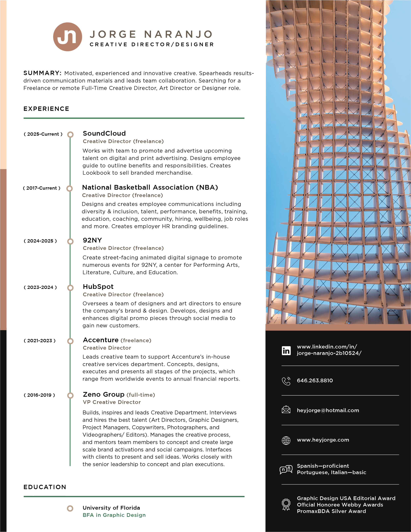Click the PromaxBDA Silver Award line
411x532 pixels.
[x=331, y=511]
